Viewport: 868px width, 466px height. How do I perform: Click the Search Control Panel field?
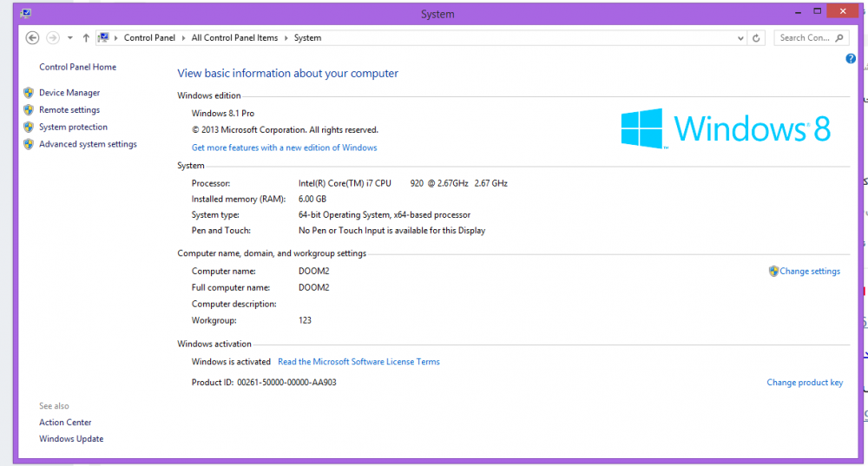pos(804,38)
